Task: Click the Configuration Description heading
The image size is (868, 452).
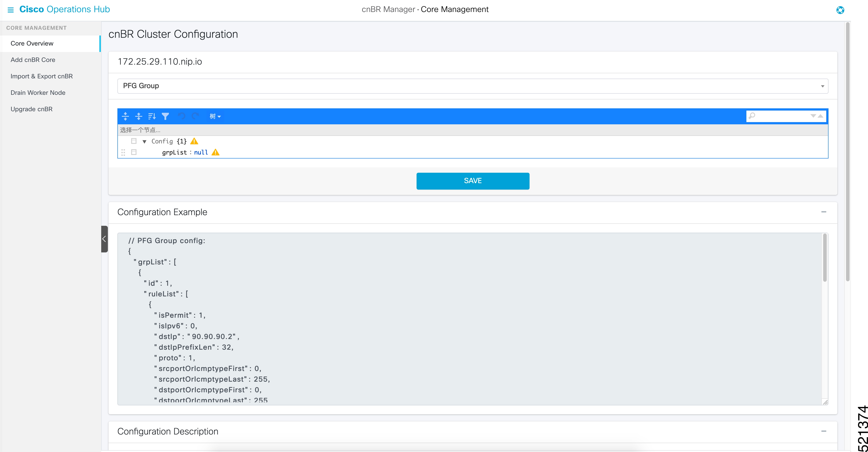Action: pyautogui.click(x=168, y=431)
